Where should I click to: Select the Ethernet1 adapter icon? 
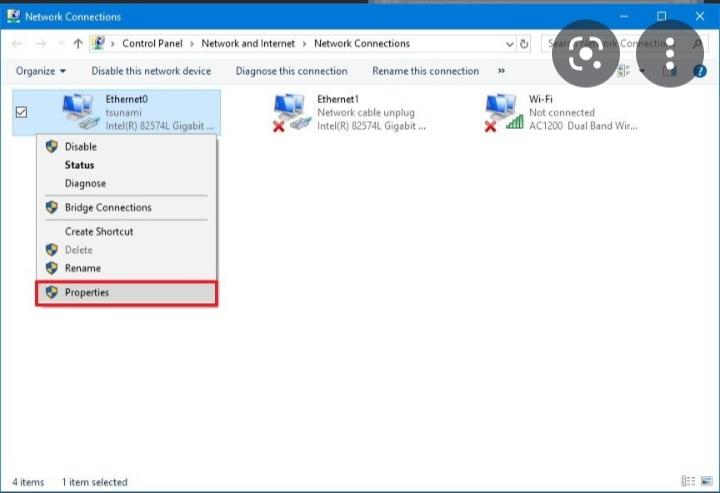(x=291, y=112)
